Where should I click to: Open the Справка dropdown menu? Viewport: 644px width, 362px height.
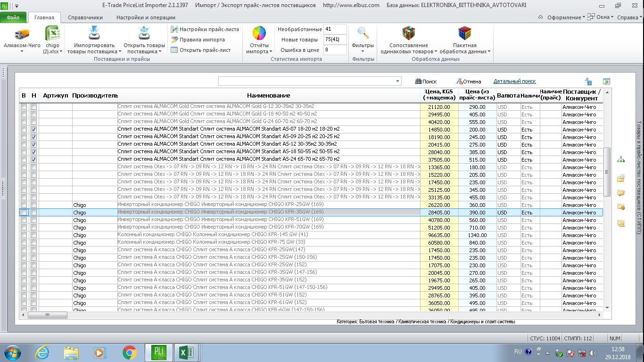630,17
